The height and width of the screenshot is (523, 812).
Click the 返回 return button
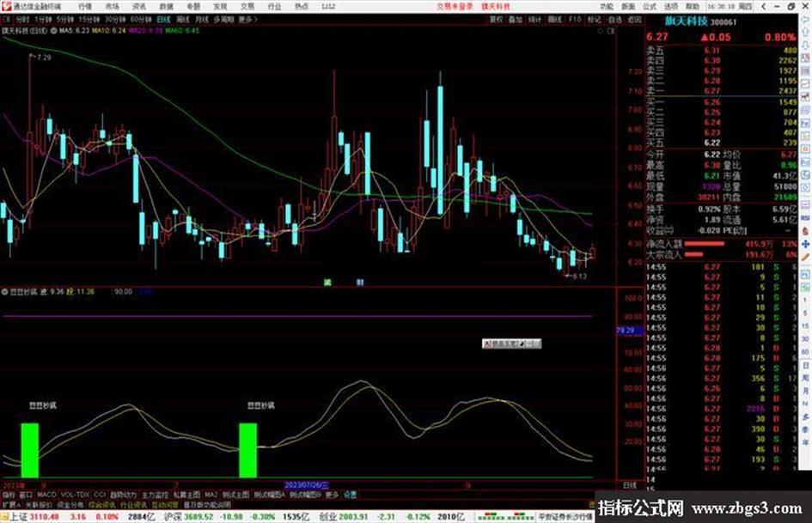634,19
